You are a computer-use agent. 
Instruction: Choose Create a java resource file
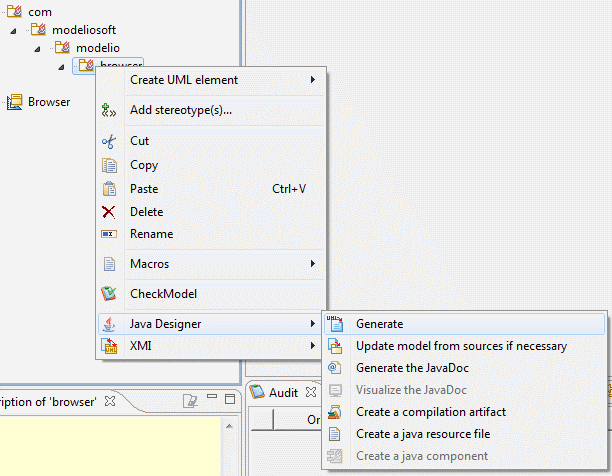pyautogui.click(x=464, y=434)
